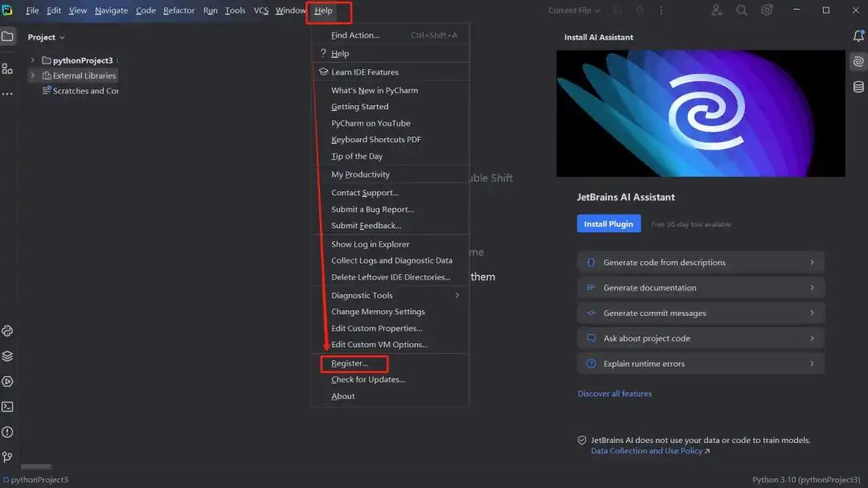The image size is (868, 488).
Task: Open the Tools menu
Action: 235,10
